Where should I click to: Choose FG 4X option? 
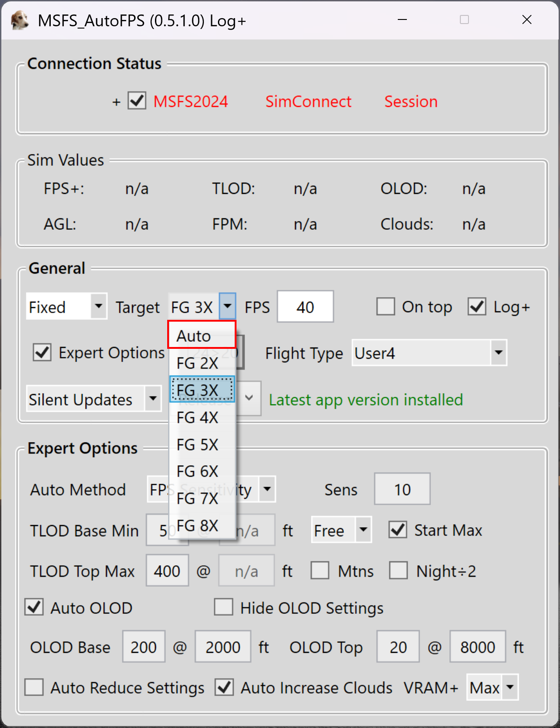(x=202, y=417)
